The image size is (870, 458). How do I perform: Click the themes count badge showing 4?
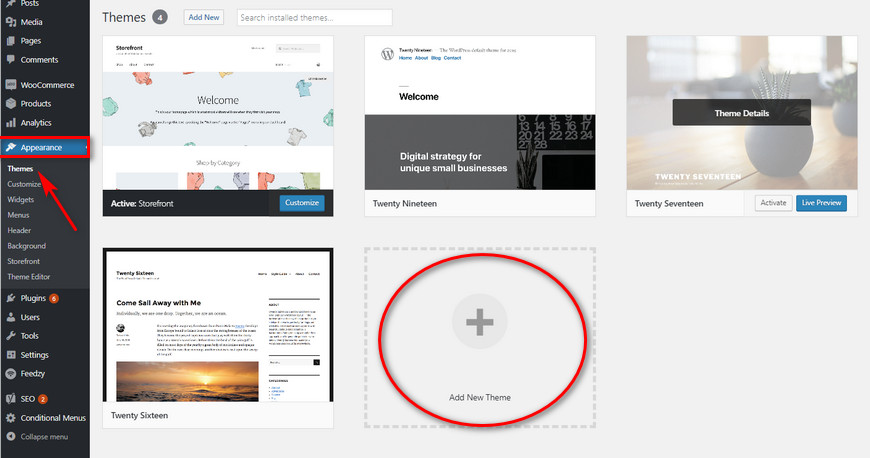pyautogui.click(x=160, y=17)
